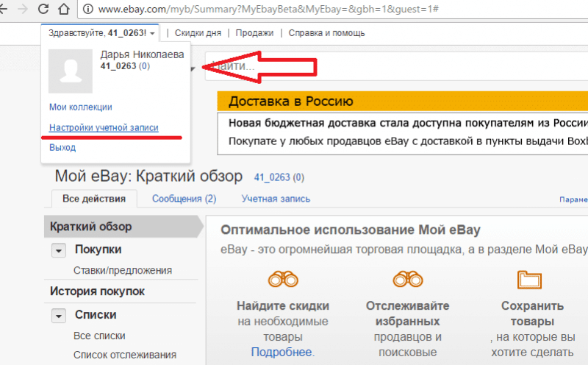
Task: Switch to Сообщения (2) tab
Action: coord(184,199)
